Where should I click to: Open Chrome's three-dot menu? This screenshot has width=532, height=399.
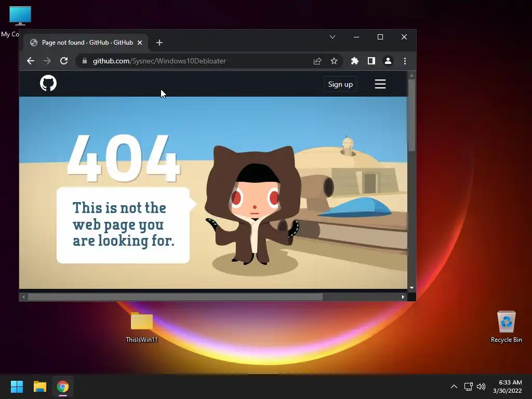click(405, 61)
